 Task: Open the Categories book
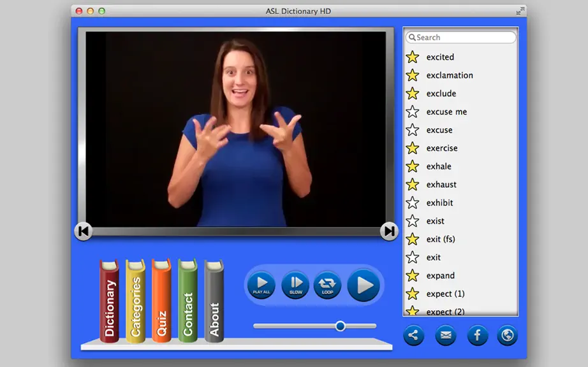(135, 301)
